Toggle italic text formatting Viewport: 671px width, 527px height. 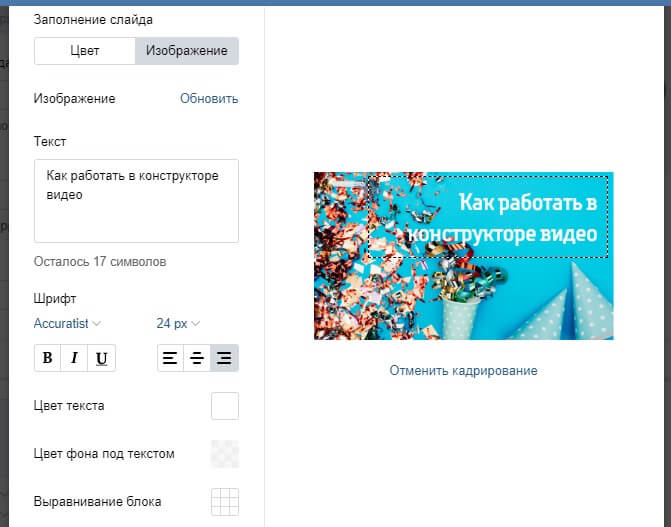point(74,358)
